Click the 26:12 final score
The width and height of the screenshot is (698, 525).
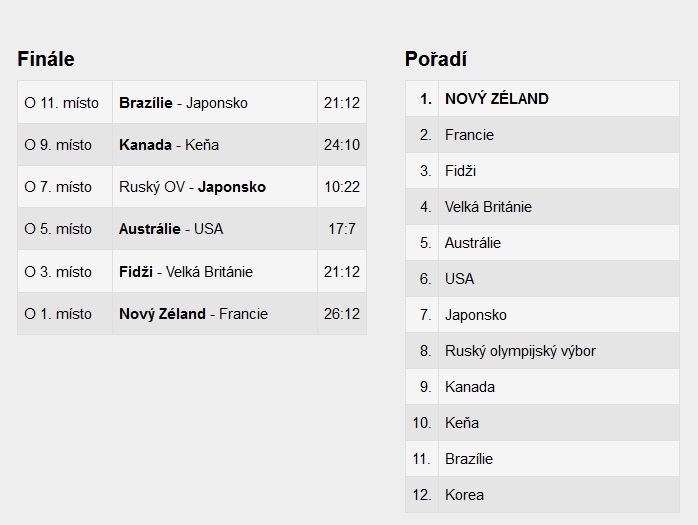pos(342,313)
